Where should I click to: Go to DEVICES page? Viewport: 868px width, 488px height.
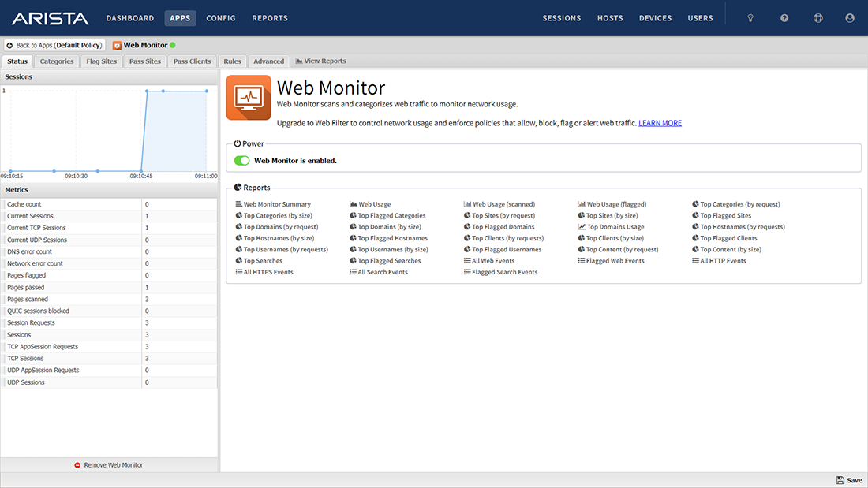(656, 18)
